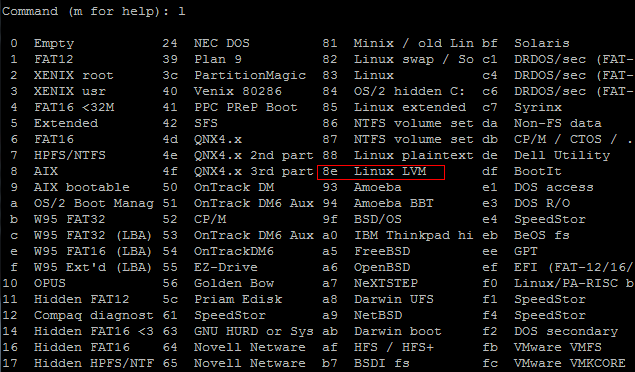Click "W95 Ext'd (LBA)" entry
The image size is (635, 372).
[93, 267]
